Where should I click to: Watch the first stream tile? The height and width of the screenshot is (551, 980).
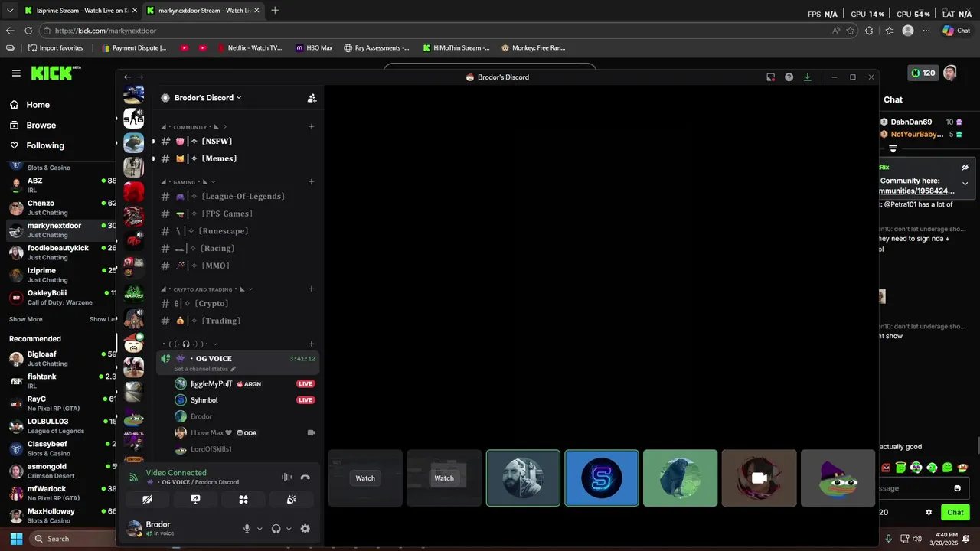coord(365,478)
